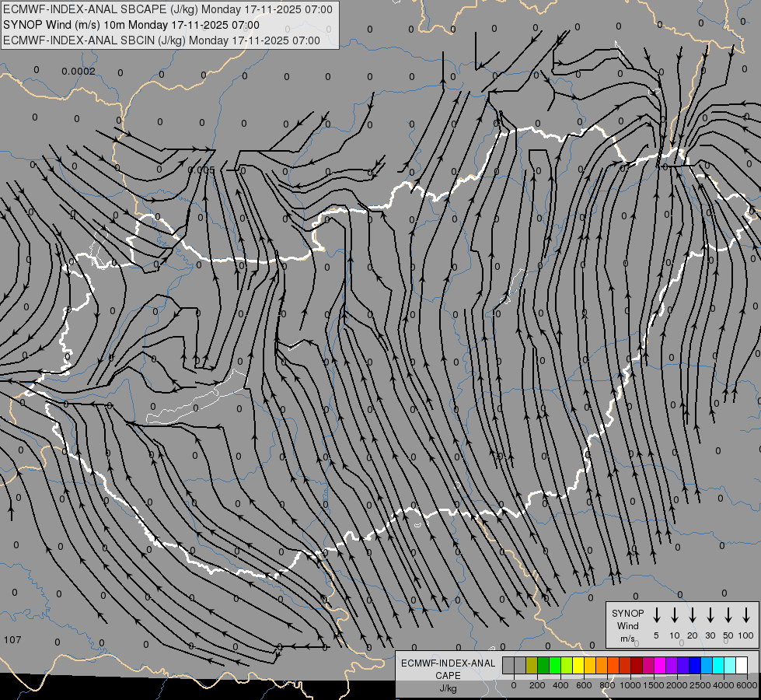Click the pure yellow CAPE swatch
Viewport: 761px width, 700px height.
(578, 665)
